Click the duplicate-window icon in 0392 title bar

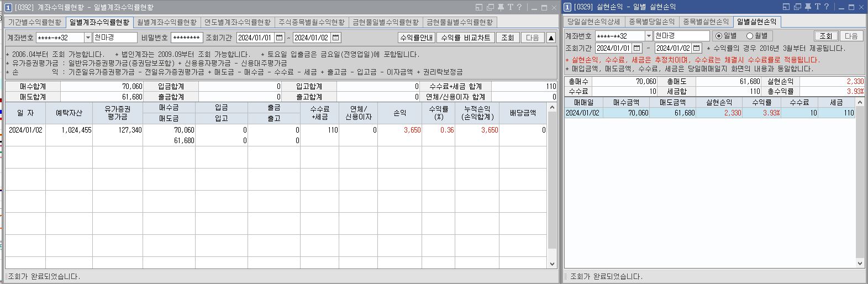pyautogui.click(x=490, y=7)
